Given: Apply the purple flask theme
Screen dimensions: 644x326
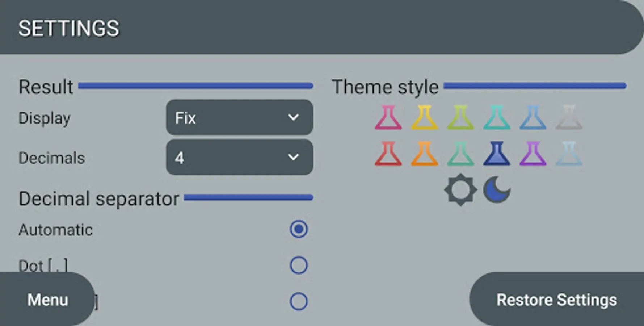Looking at the screenshot, I should (533, 154).
